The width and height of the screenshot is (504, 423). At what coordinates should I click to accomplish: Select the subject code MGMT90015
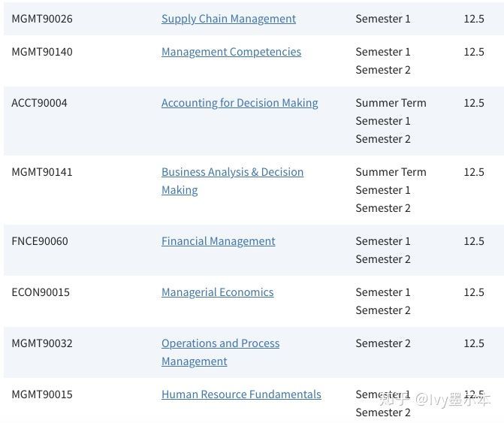click(42, 394)
